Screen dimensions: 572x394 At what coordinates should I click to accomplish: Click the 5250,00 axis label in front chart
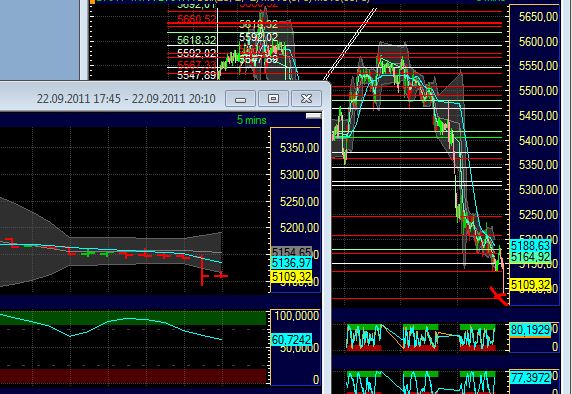(299, 202)
